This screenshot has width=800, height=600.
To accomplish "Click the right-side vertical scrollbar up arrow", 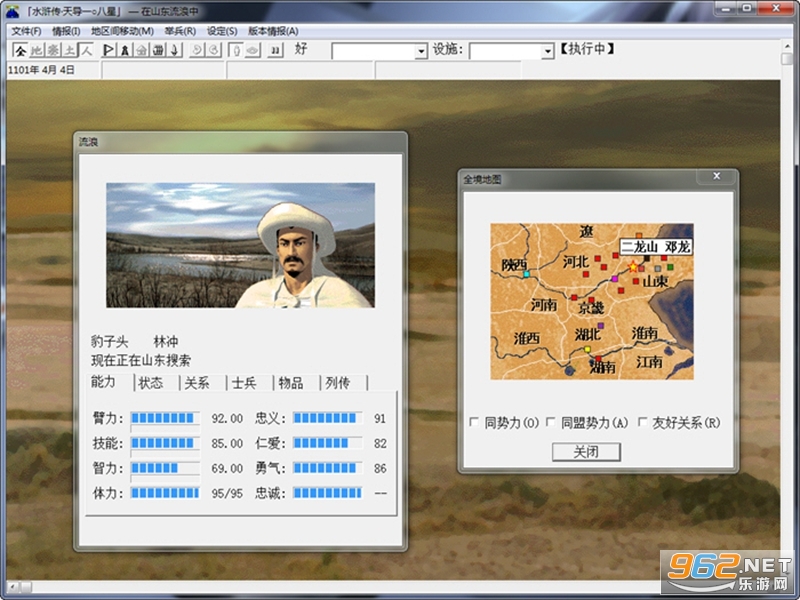I will point(786,45).
